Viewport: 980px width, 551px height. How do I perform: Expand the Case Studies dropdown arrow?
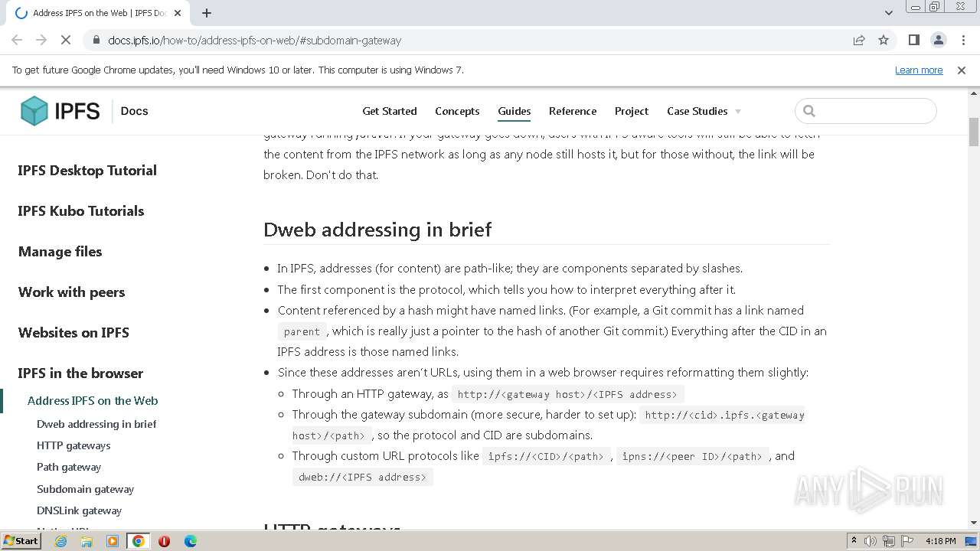(x=738, y=112)
